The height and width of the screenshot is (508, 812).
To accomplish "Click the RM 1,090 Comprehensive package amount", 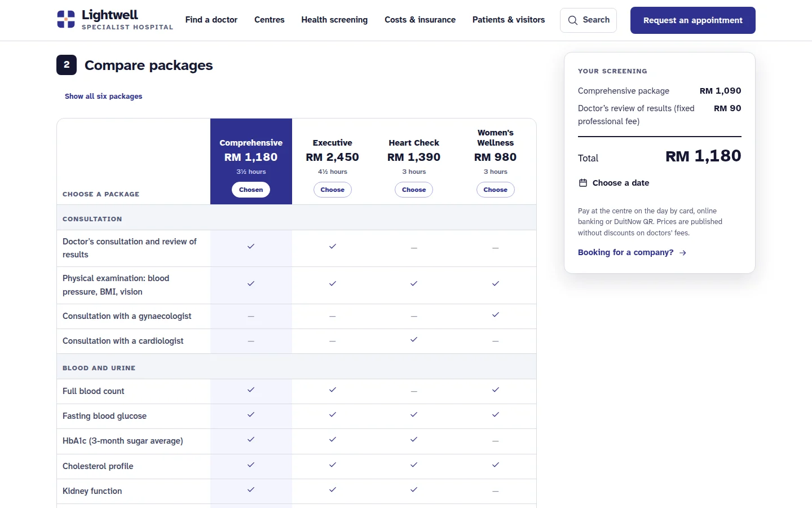I will (721, 91).
